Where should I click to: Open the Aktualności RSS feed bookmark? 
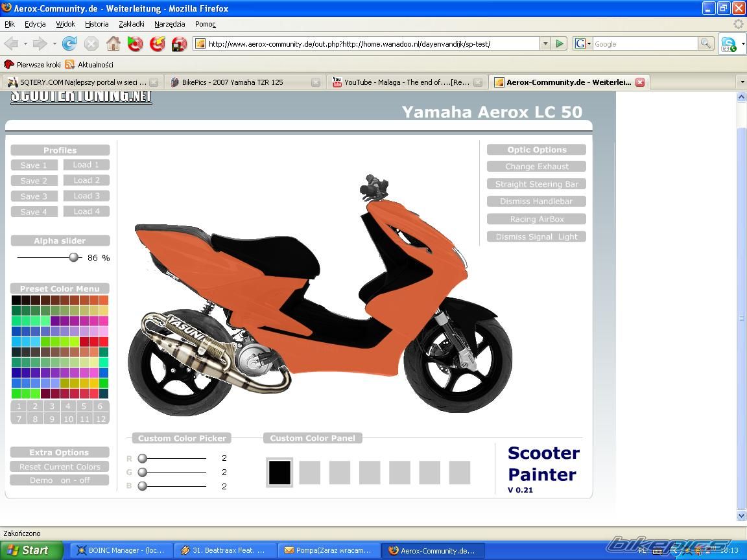pyautogui.click(x=89, y=65)
